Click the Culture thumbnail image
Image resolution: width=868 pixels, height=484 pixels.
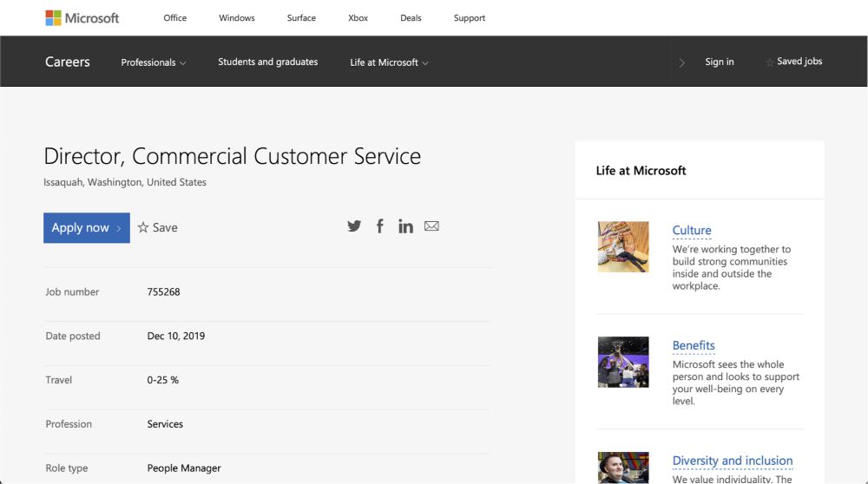(623, 246)
